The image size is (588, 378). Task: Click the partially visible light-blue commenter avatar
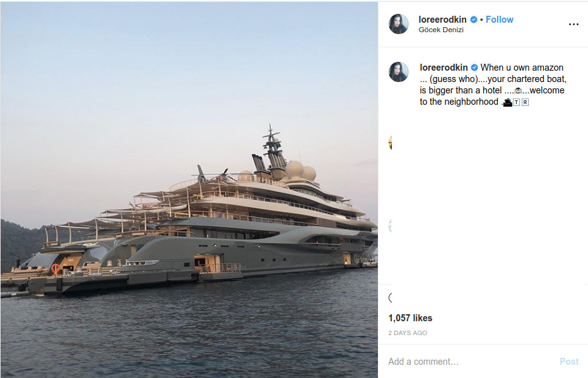click(391, 226)
